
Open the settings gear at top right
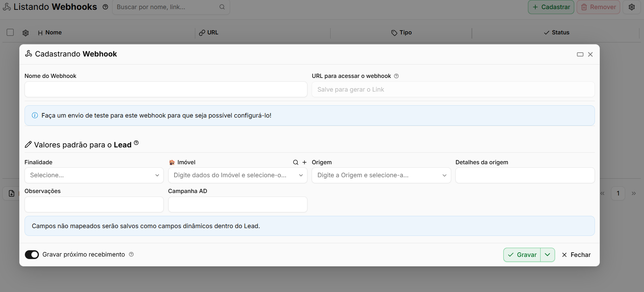tap(632, 7)
